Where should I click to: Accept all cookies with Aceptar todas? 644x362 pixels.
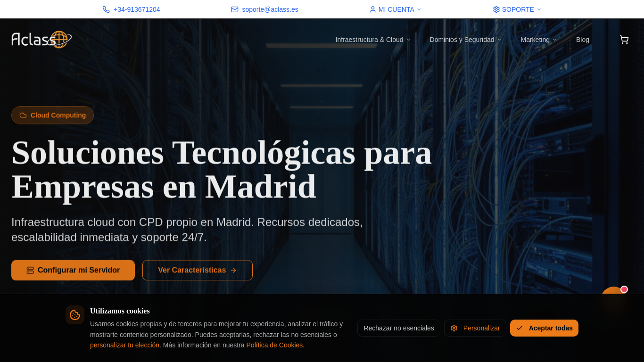pyautogui.click(x=544, y=328)
